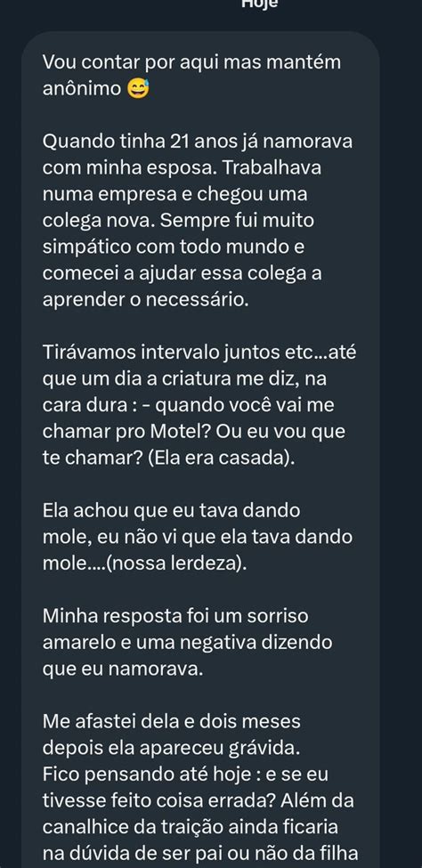Click the line 'simpático com todo mundo e'
This screenshot has height=868, width=422.
click(174, 248)
